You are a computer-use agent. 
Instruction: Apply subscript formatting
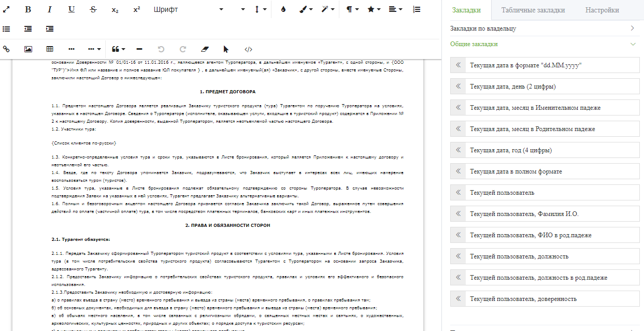[x=115, y=10]
